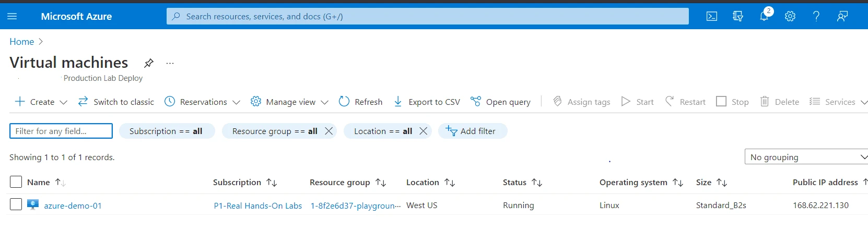Click the Export to CSV download icon
This screenshot has height=230, width=868.
[x=398, y=101]
